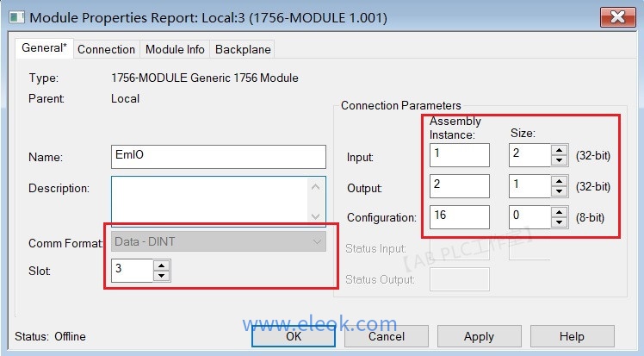Expand the Comm Format dropdown
Screen dimensions: 644x356
click(316, 241)
